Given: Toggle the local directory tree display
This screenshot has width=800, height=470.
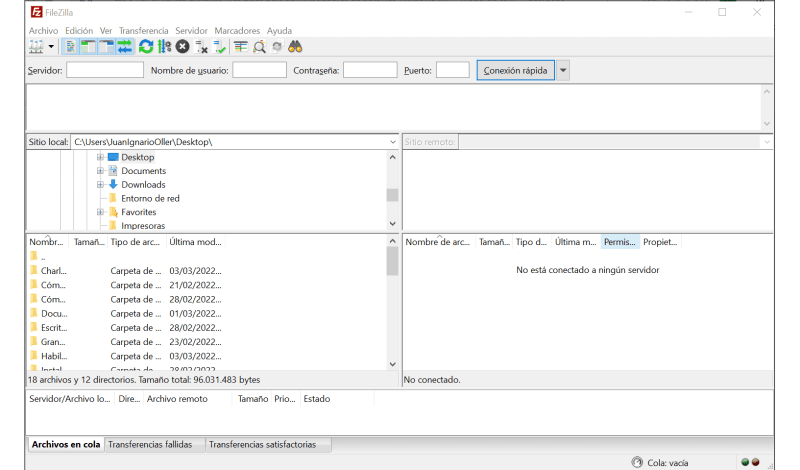Looking at the screenshot, I should [x=88, y=47].
